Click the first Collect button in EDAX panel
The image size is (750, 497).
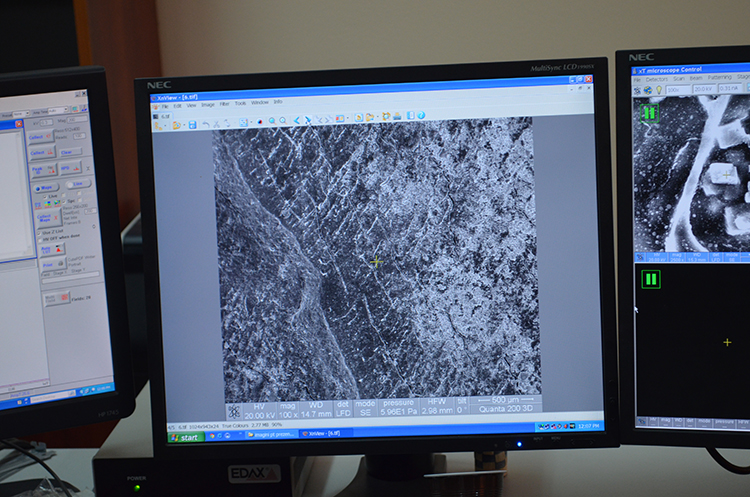coord(41,137)
